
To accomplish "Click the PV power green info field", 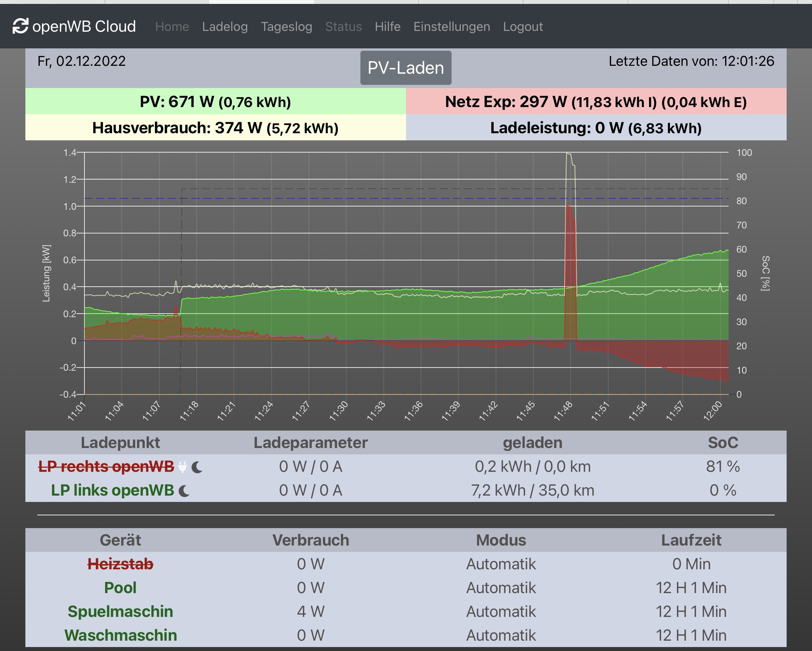I will point(215,101).
